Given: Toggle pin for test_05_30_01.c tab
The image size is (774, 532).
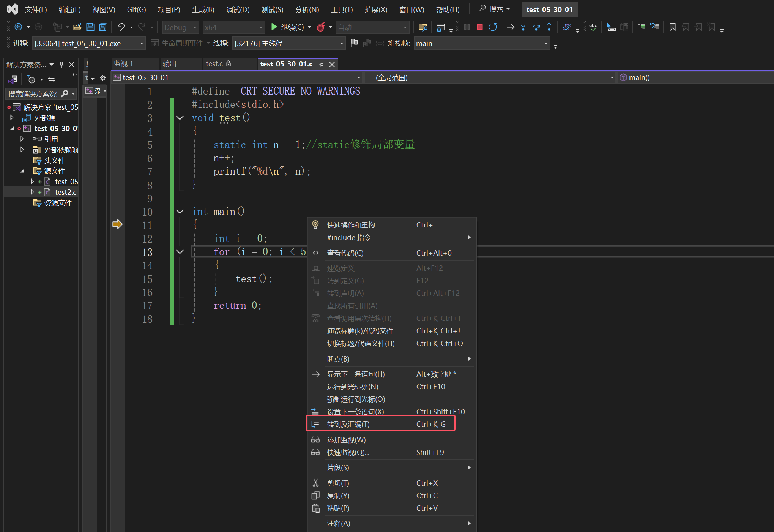Looking at the screenshot, I should click(321, 64).
